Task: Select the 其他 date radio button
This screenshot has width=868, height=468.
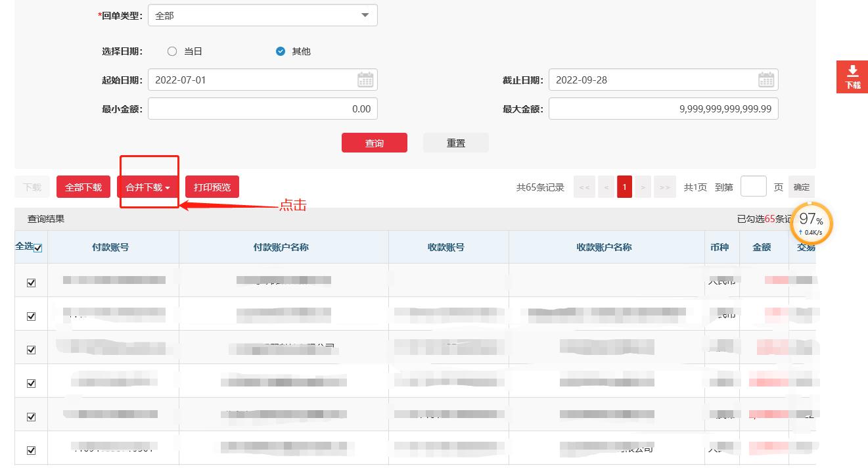Action: (281, 51)
